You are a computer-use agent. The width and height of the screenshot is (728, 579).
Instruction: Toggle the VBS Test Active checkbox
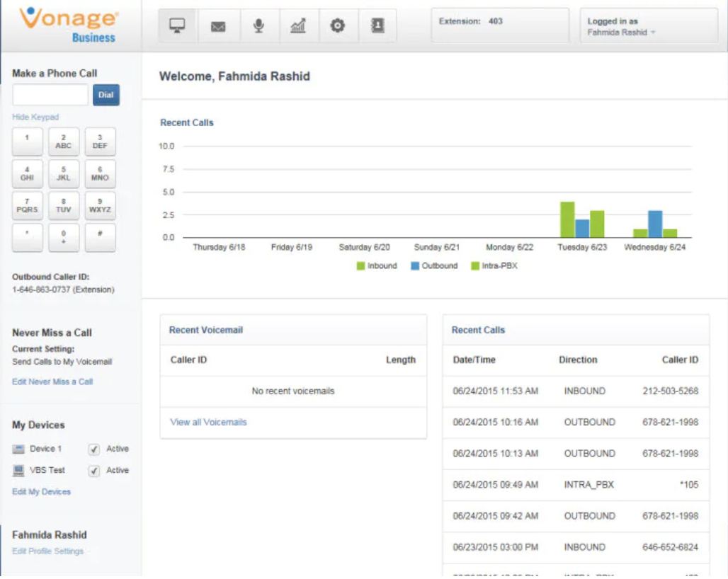click(x=93, y=471)
